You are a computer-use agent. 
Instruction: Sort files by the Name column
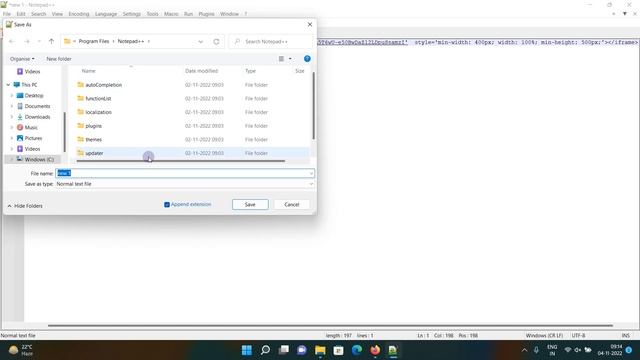point(89,71)
